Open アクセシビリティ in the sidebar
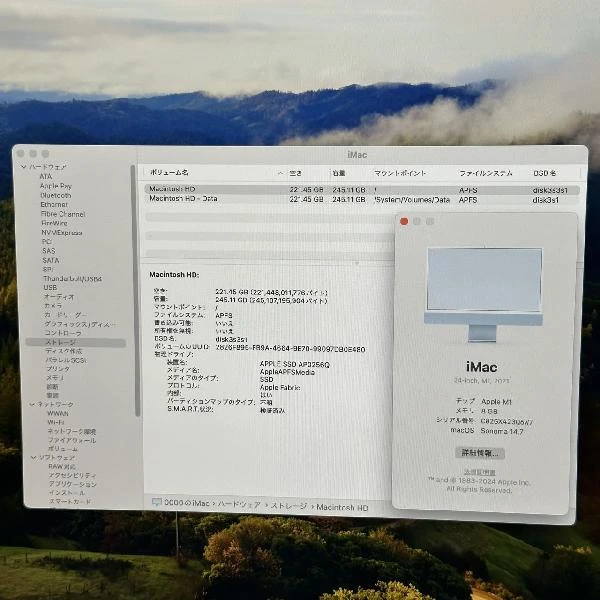Screen dimensions: 600x600 72,475
